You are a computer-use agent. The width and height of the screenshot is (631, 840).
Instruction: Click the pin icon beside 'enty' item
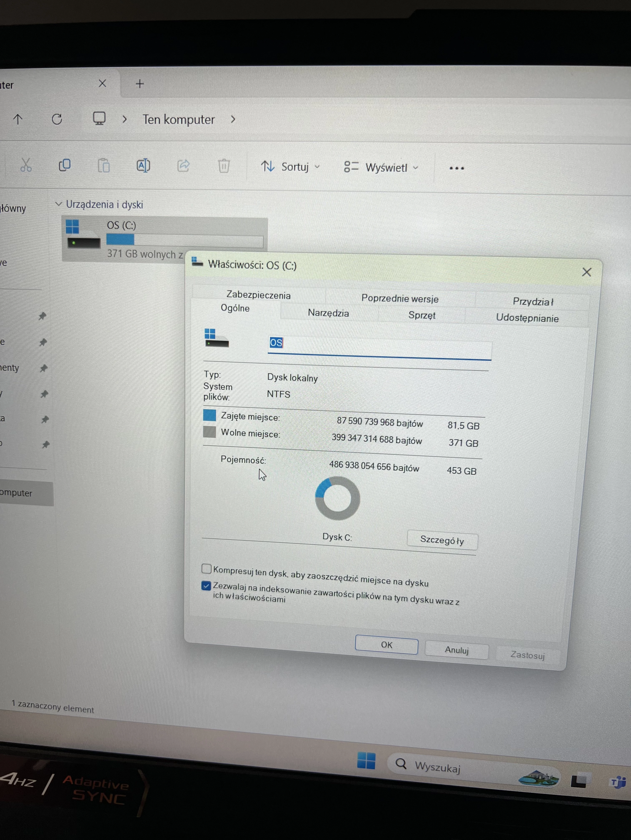pyautogui.click(x=44, y=368)
